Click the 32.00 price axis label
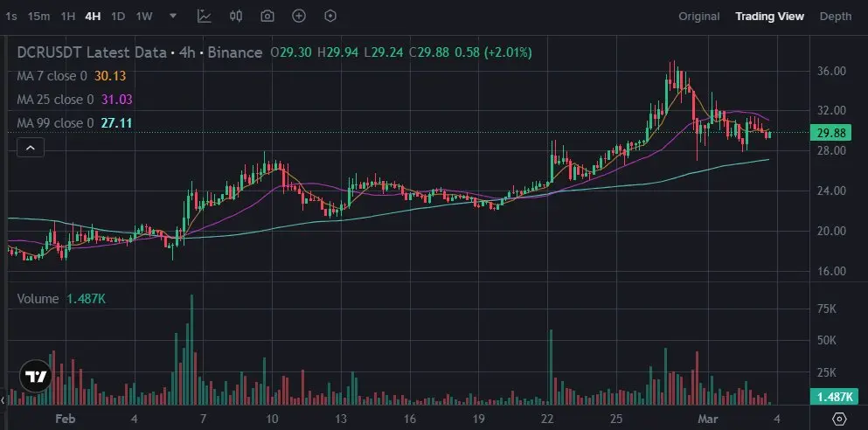This screenshot has width=868, height=430. click(831, 111)
